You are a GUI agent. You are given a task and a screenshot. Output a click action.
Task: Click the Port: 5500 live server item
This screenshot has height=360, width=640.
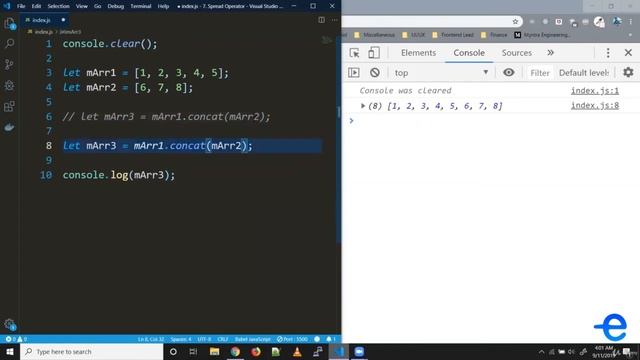pyautogui.click(x=292, y=339)
